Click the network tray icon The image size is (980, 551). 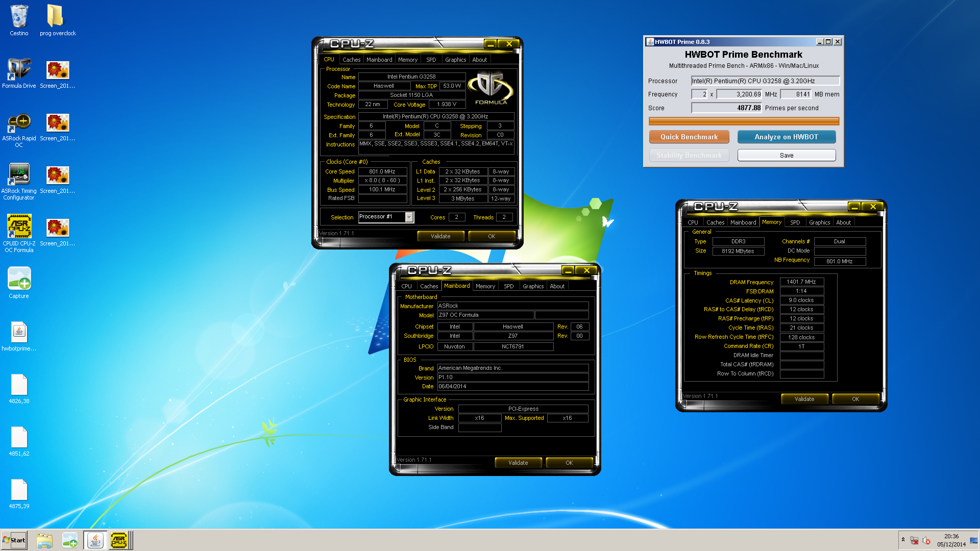coord(914,541)
